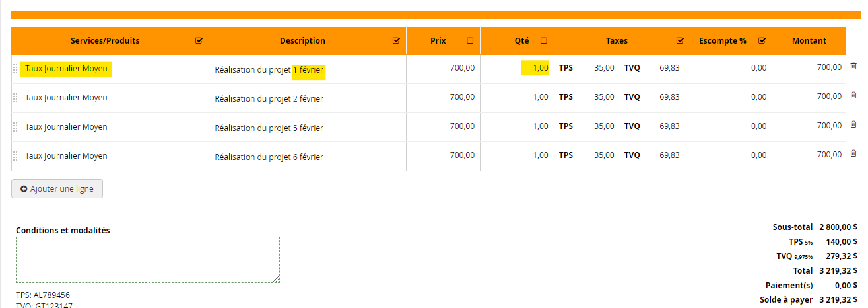Enable the Prix column checkbox
The width and height of the screenshot is (868, 308).
click(x=470, y=41)
